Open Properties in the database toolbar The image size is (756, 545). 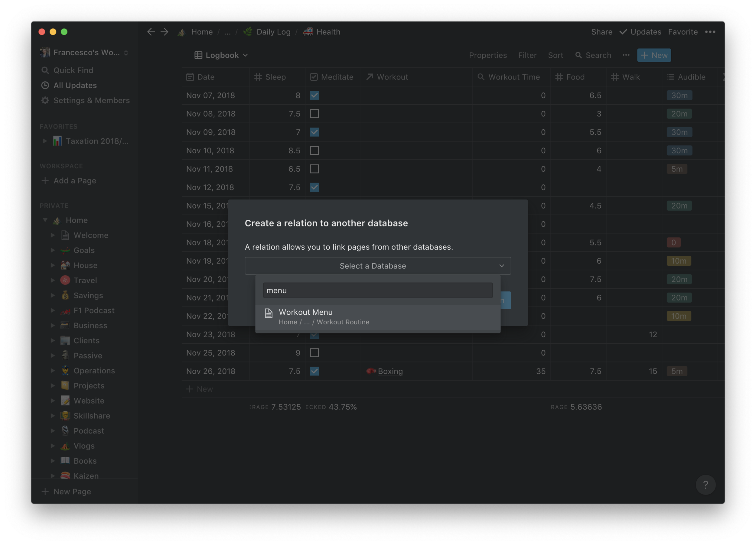(488, 55)
